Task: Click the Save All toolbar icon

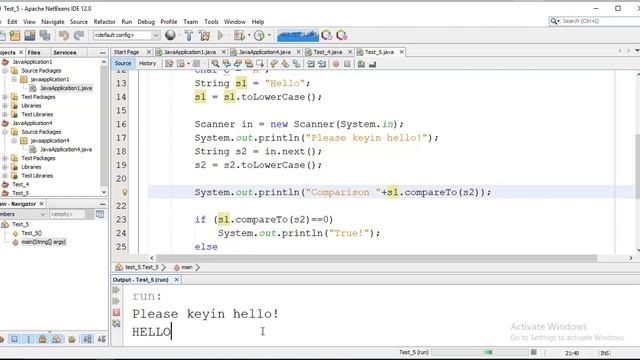Action: tap(45, 36)
